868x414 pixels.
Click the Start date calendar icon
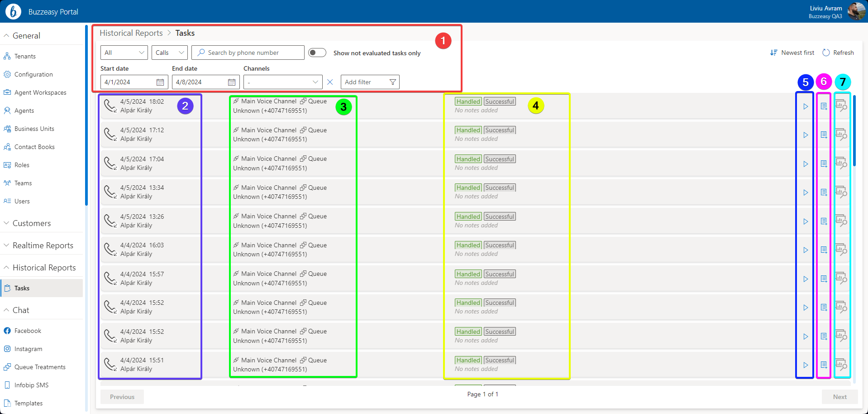tap(160, 82)
